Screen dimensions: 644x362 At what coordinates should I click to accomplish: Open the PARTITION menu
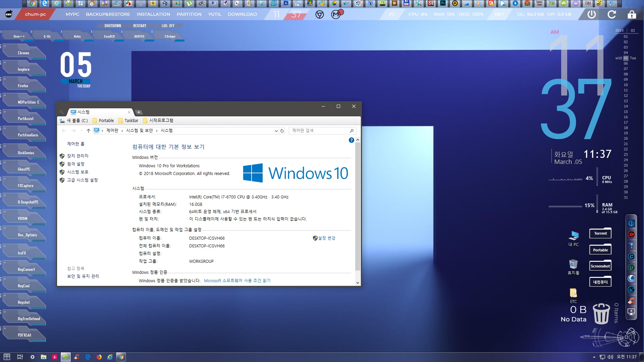(189, 14)
